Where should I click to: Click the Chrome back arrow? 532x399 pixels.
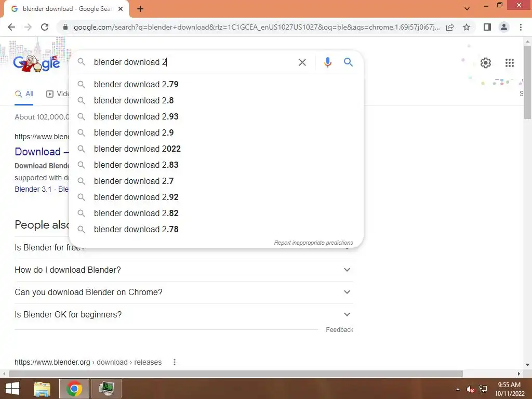pyautogui.click(x=11, y=27)
